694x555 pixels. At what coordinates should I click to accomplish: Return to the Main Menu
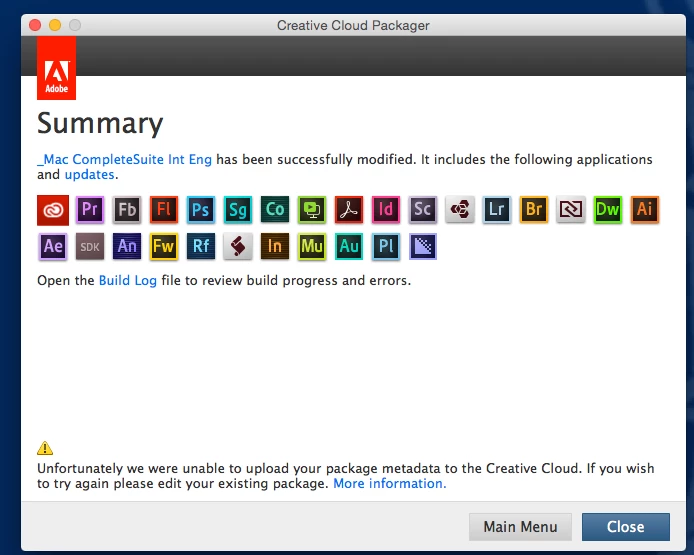coord(520,527)
